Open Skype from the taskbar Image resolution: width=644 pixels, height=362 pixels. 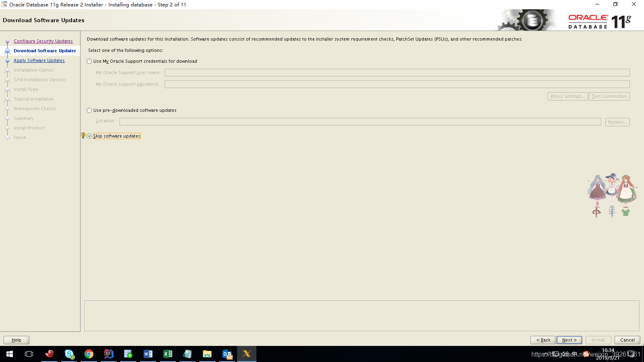click(69, 354)
